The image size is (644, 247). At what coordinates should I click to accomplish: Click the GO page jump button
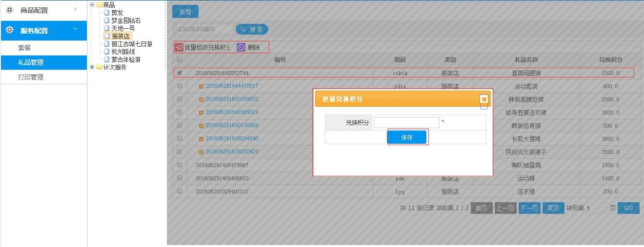(628, 208)
